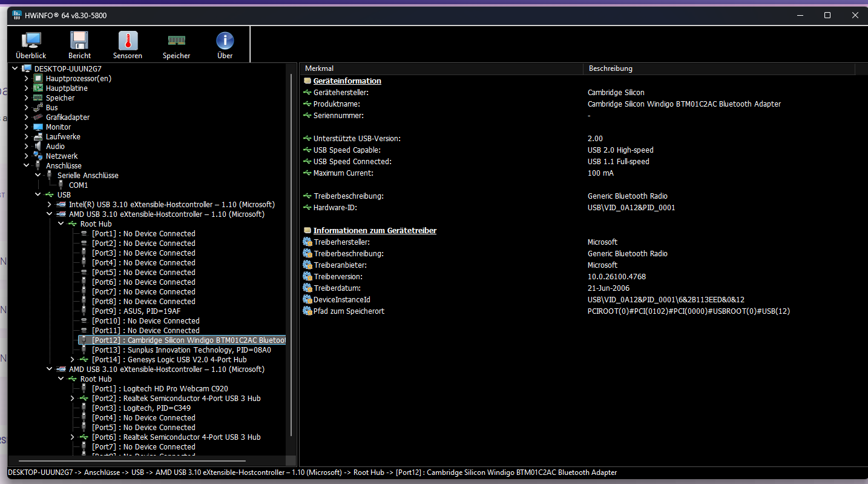
Task: Click the Produktname value text
Action: pyautogui.click(x=684, y=104)
